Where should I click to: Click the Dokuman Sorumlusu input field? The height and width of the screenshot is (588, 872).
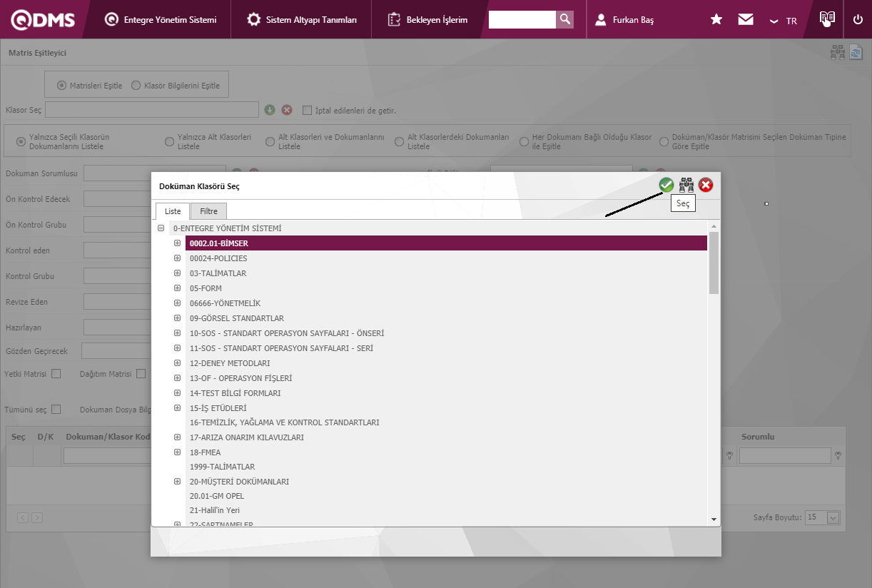pyautogui.click(x=154, y=173)
